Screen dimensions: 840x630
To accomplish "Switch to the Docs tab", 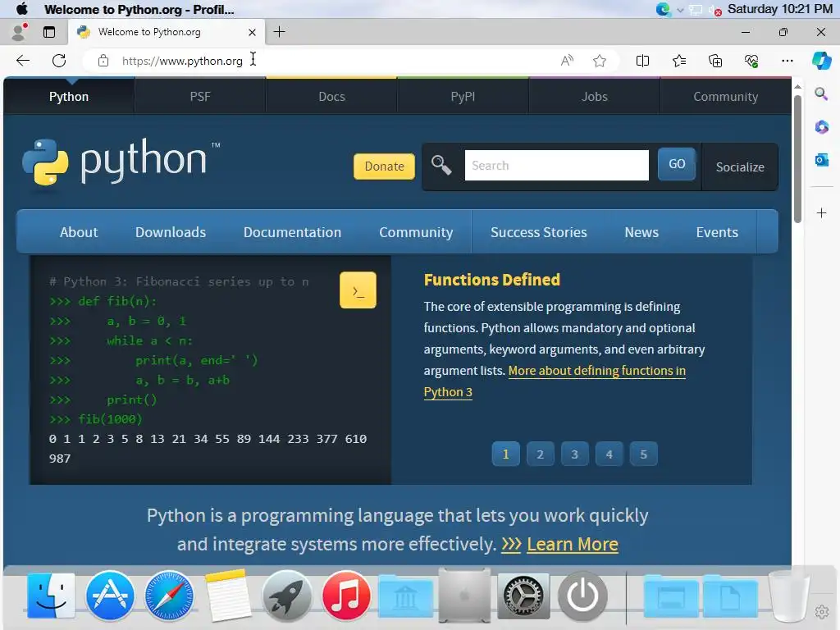I will pyautogui.click(x=331, y=97).
